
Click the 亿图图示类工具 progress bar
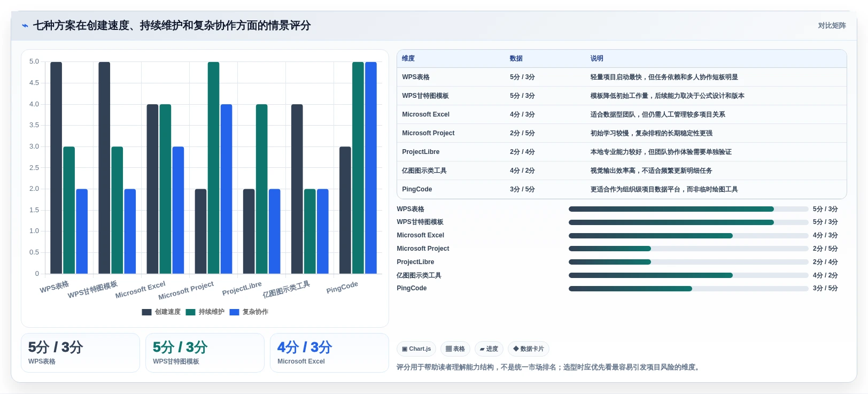point(688,275)
